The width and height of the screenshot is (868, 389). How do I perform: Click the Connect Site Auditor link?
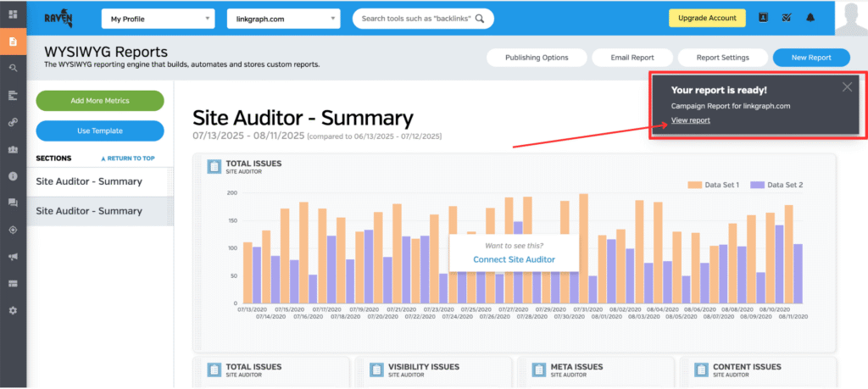pyautogui.click(x=514, y=259)
